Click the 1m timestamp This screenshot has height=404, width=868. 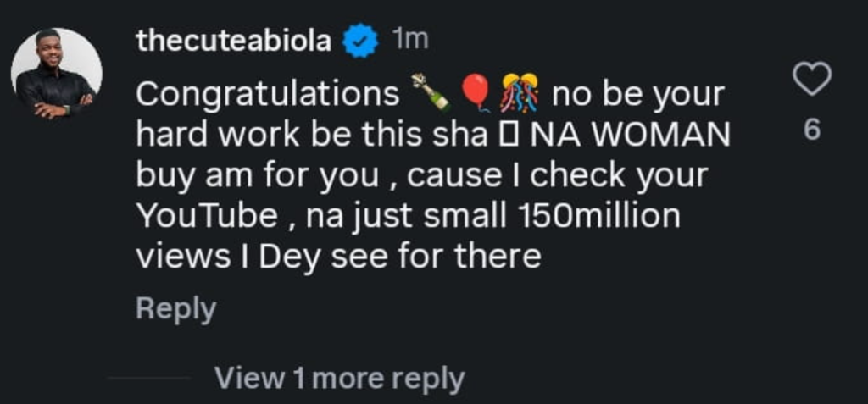click(410, 40)
